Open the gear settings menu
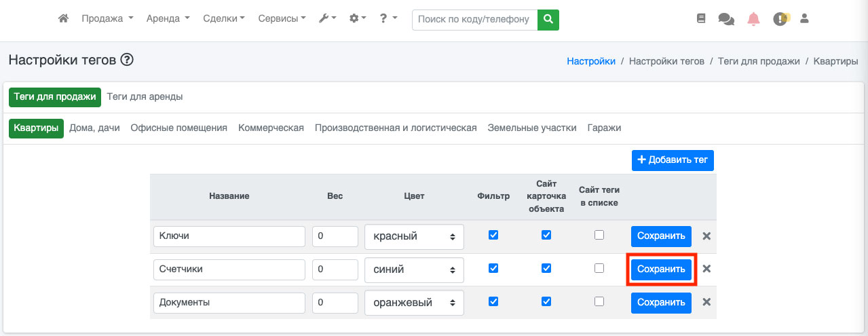The height and width of the screenshot is (336, 868). coord(357,19)
